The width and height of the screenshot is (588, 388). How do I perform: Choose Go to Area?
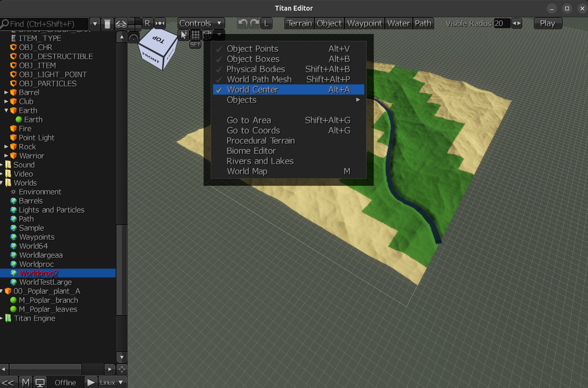(x=289, y=120)
